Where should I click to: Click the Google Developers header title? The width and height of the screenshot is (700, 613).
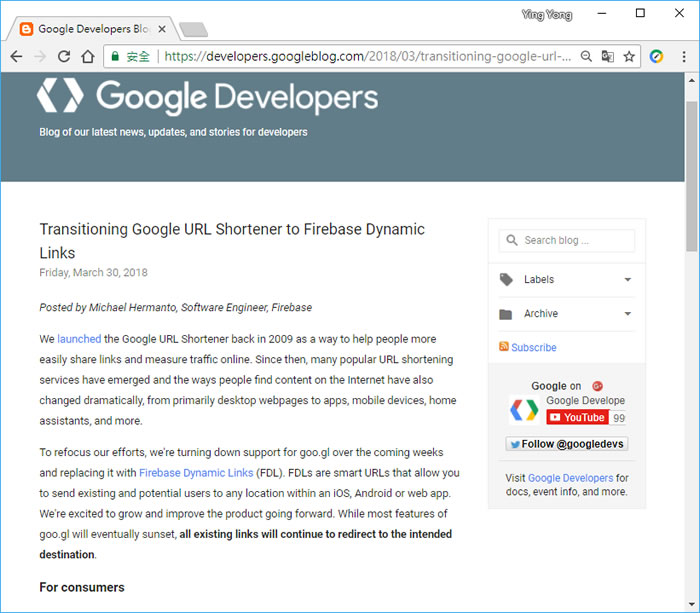(x=237, y=97)
